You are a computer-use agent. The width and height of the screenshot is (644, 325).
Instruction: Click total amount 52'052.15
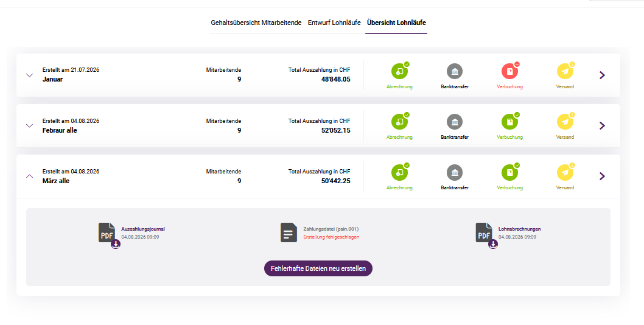(x=336, y=130)
